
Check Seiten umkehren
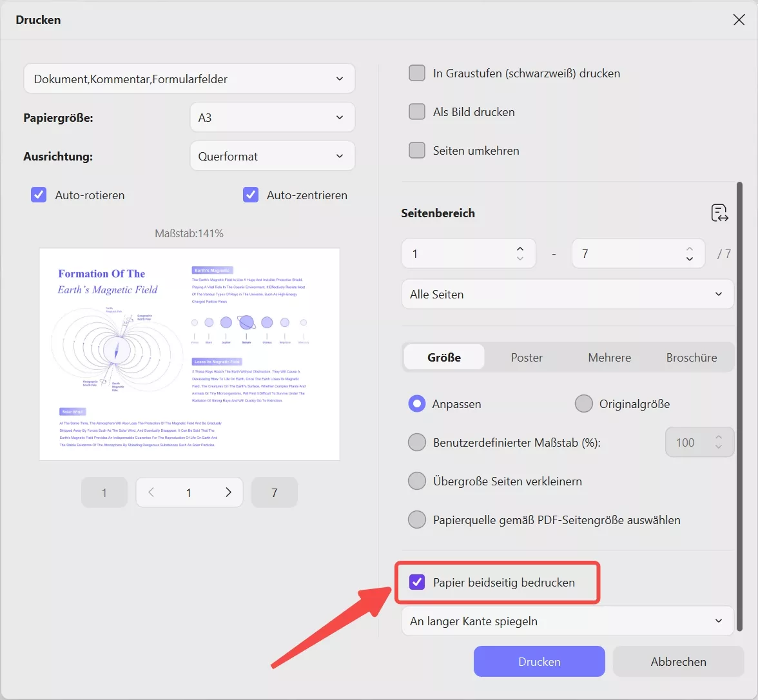coord(417,150)
